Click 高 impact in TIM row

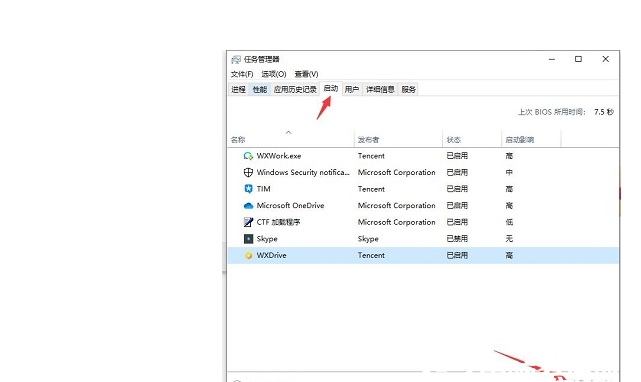(509, 189)
